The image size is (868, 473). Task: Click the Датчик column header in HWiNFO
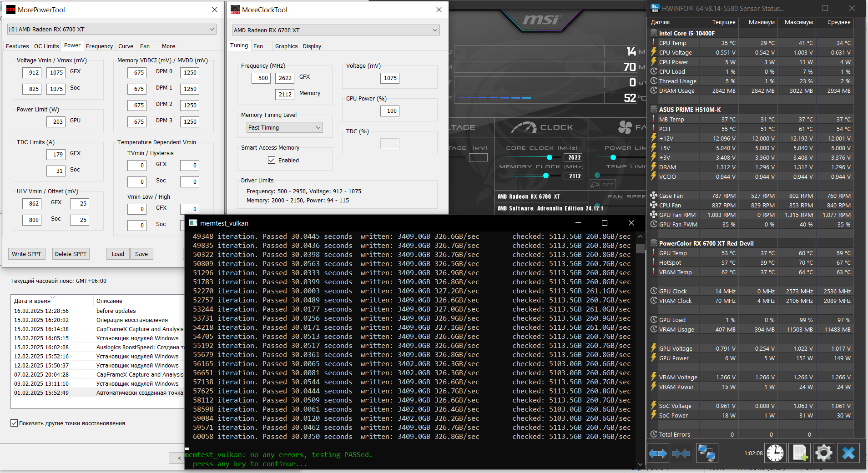673,22
